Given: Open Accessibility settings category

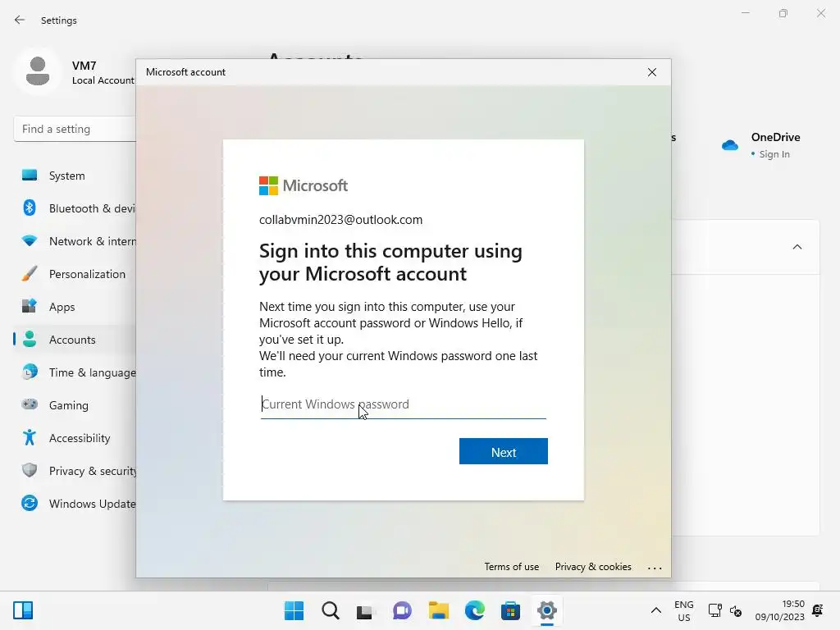Looking at the screenshot, I should click(75, 438).
